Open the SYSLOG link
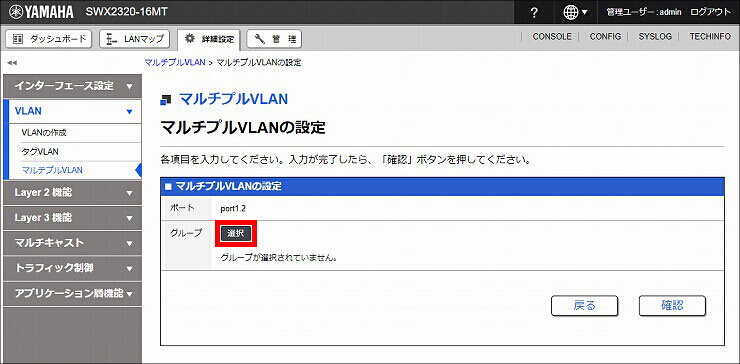Viewport: 740px width, 364px height. [x=655, y=36]
